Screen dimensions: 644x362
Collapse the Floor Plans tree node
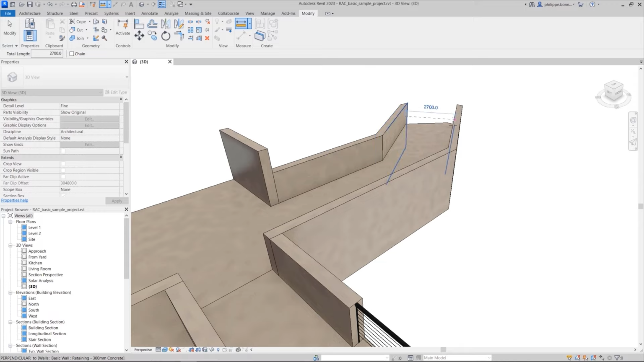click(x=10, y=222)
